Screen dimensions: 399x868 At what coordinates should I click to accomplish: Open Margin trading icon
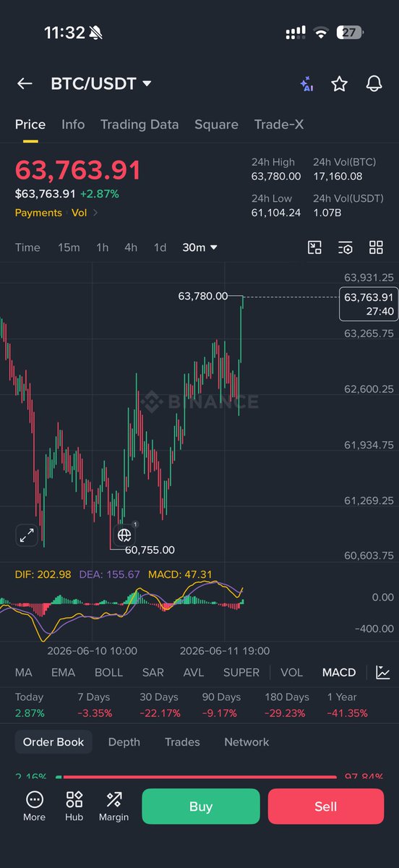[x=113, y=806]
